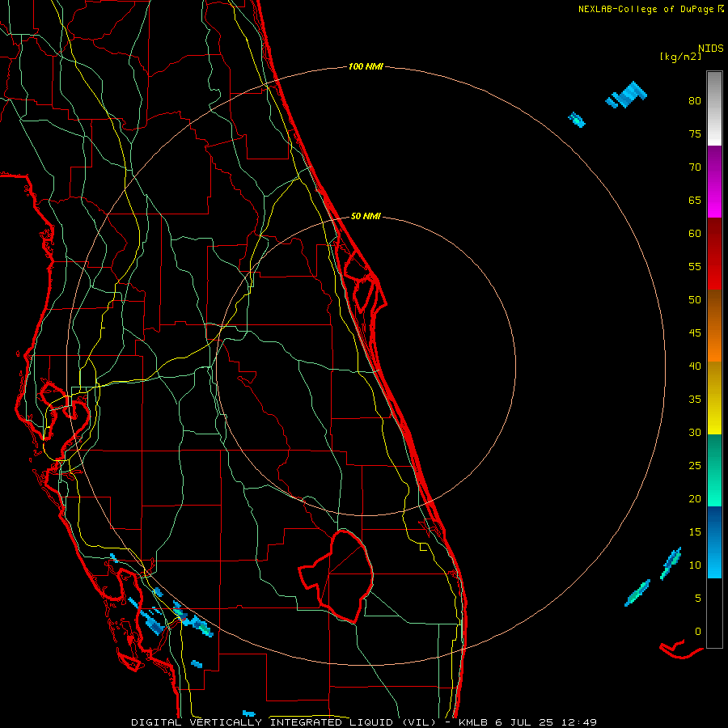The height and width of the screenshot is (728, 728).
Task: Select the teal-green segment of color scale
Action: 714,470
